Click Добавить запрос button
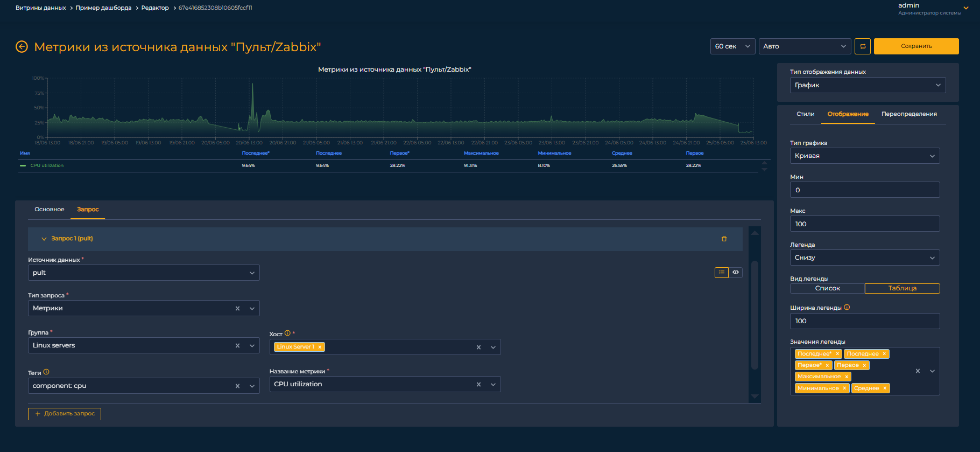This screenshot has width=980, height=452. (x=65, y=414)
